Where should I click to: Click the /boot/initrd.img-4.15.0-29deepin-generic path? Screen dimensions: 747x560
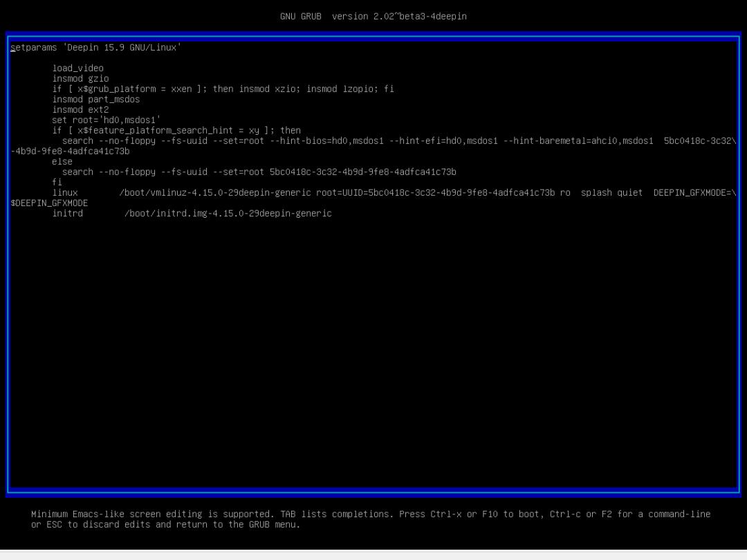tap(228, 214)
